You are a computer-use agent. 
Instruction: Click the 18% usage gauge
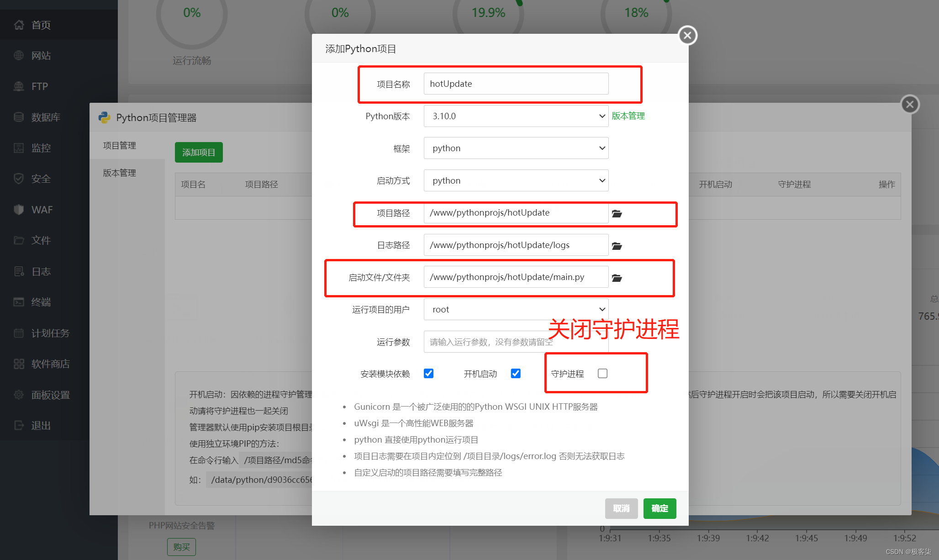636,14
